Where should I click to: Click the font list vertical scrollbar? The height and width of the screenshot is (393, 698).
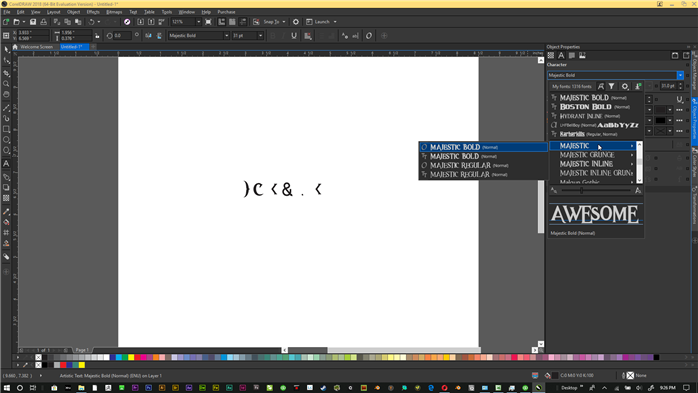pos(639,162)
